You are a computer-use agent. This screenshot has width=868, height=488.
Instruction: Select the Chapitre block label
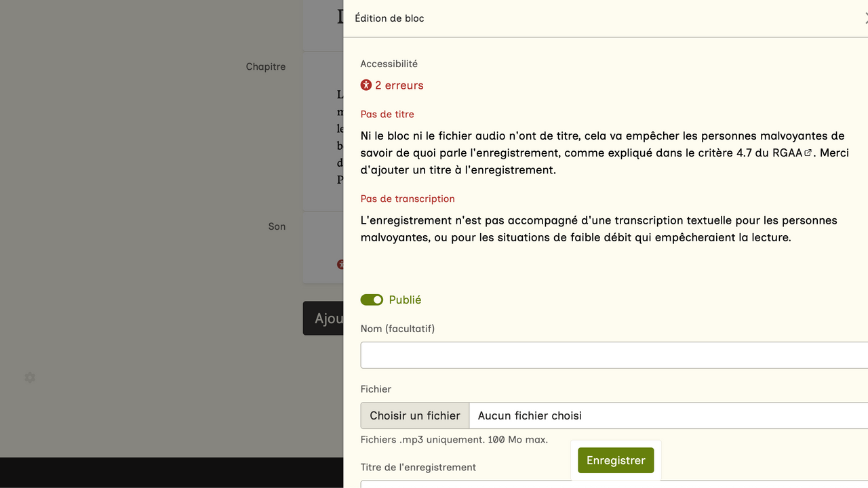(x=266, y=66)
